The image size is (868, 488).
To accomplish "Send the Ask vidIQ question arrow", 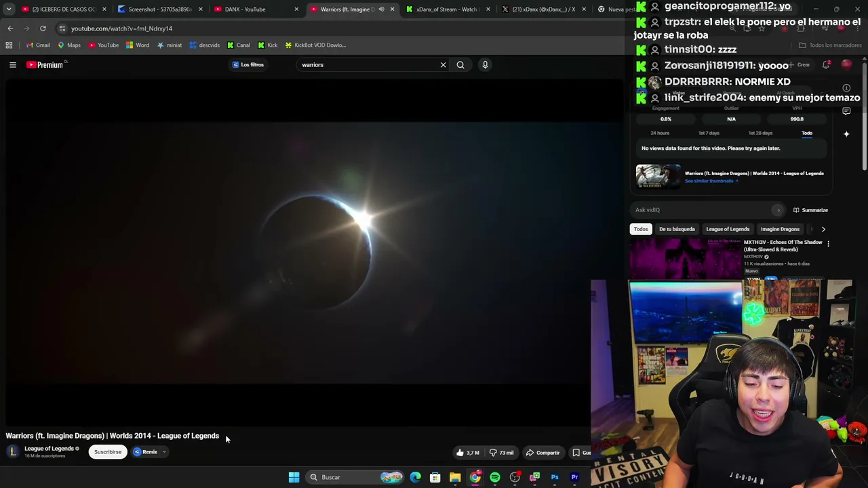I will tap(778, 210).
